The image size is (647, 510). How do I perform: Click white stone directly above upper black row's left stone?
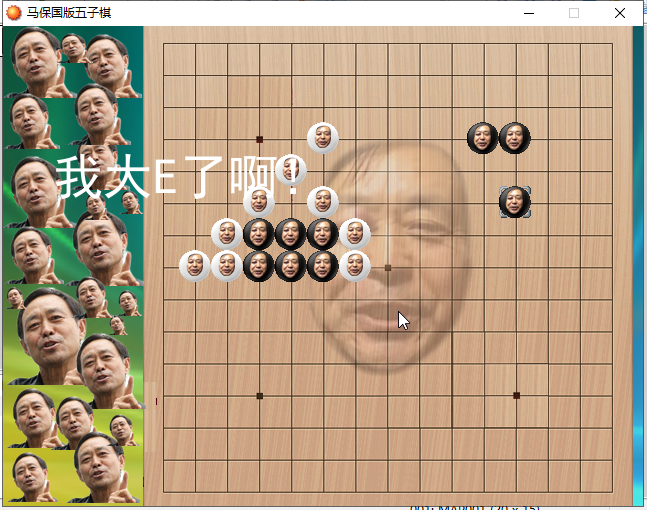click(x=259, y=202)
